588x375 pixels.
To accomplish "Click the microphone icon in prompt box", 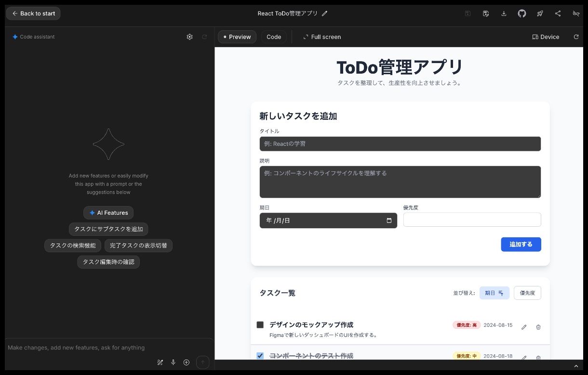I will 173,362.
